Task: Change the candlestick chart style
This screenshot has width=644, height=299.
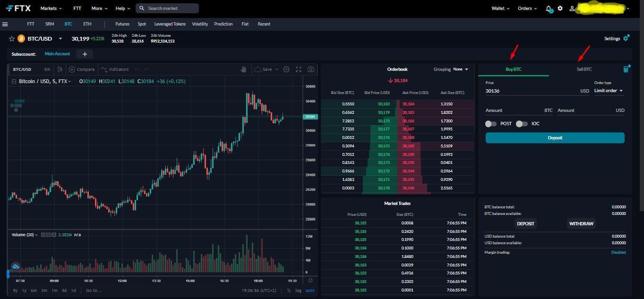Action: pyautogui.click(x=60, y=69)
